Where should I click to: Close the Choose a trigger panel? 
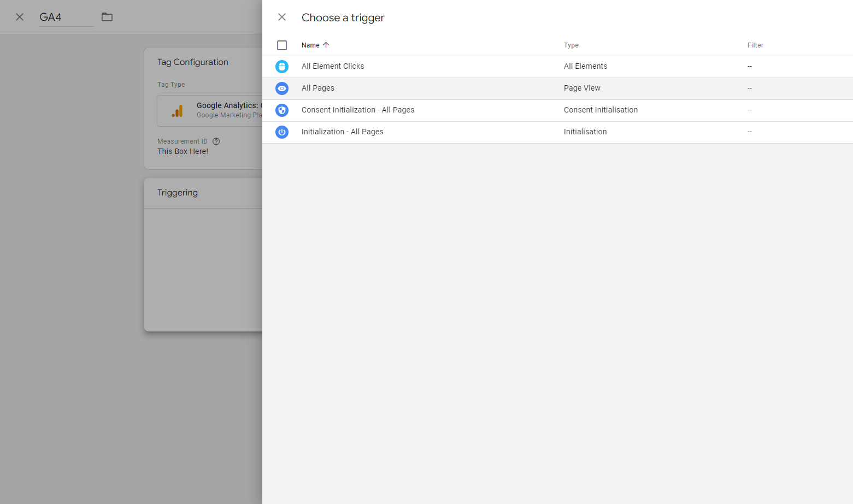[x=282, y=17]
